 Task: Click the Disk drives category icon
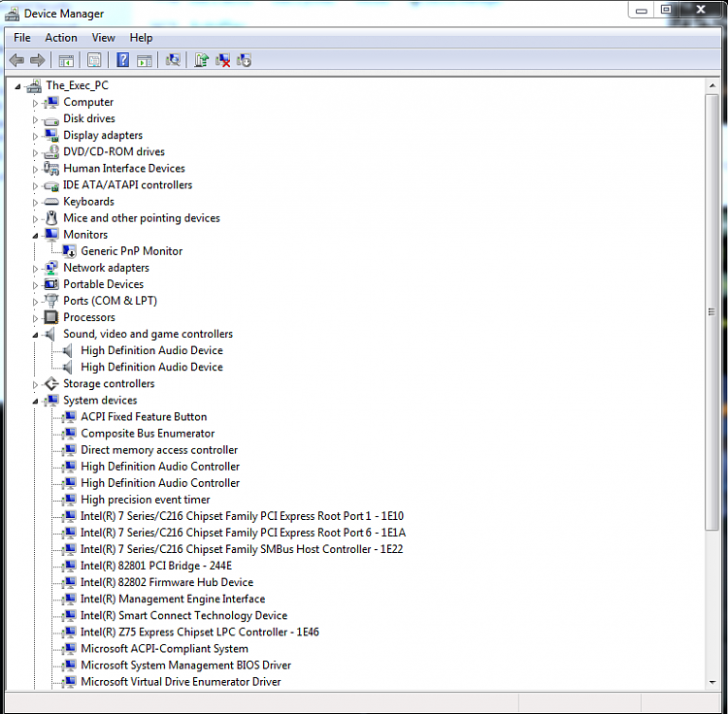[51, 119]
